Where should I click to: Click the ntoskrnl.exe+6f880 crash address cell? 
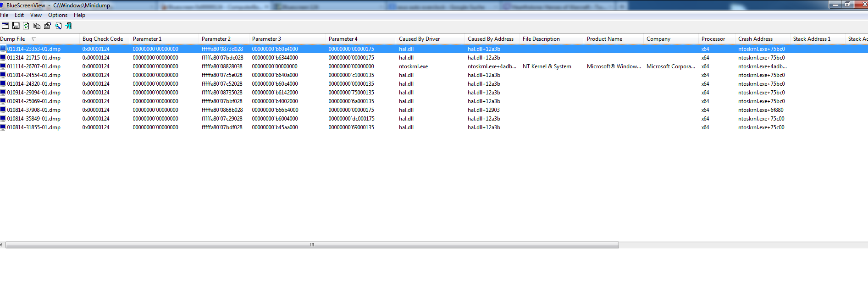tap(761, 110)
